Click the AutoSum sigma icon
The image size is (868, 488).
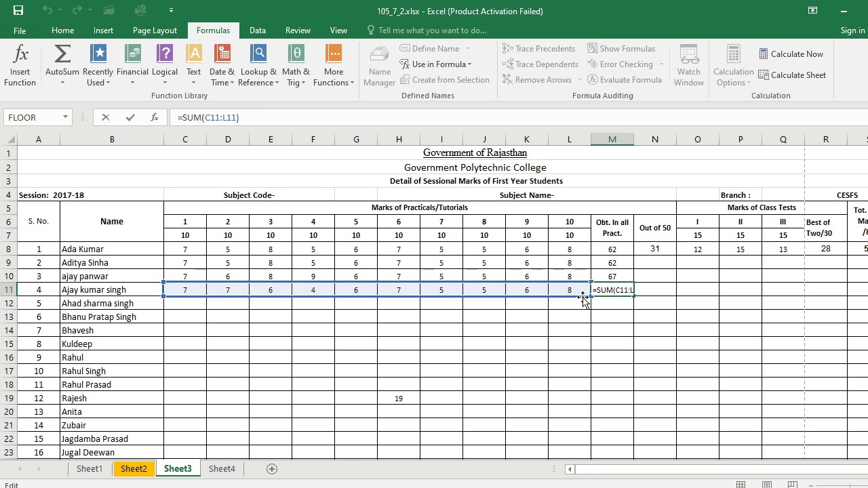tap(62, 54)
